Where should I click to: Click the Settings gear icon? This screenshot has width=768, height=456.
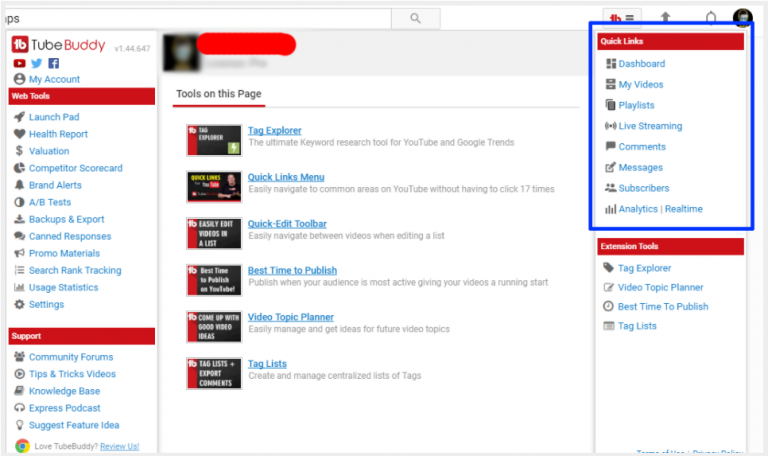click(19, 304)
